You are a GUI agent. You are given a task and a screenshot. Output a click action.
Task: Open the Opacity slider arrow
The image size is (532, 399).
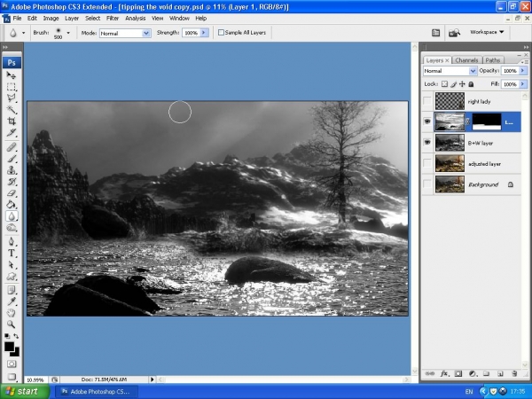[522, 71]
